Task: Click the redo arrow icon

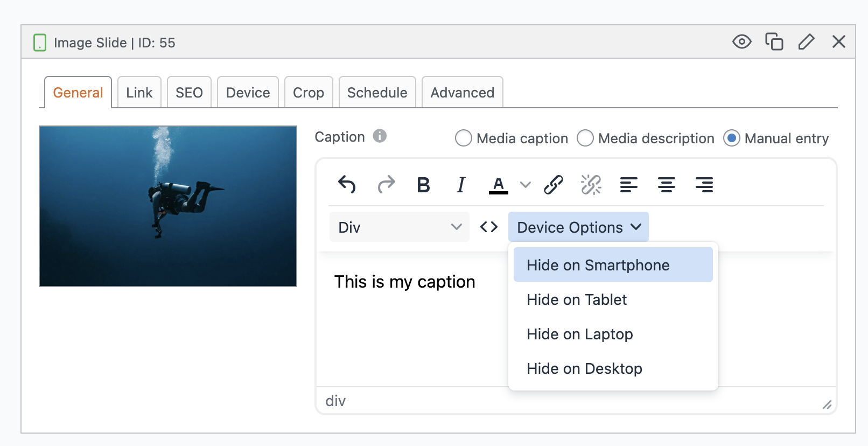Action: [386, 185]
